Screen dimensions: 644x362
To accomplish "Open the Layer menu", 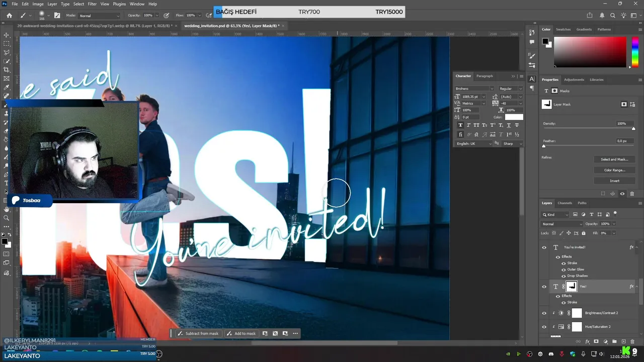I will (x=52, y=4).
